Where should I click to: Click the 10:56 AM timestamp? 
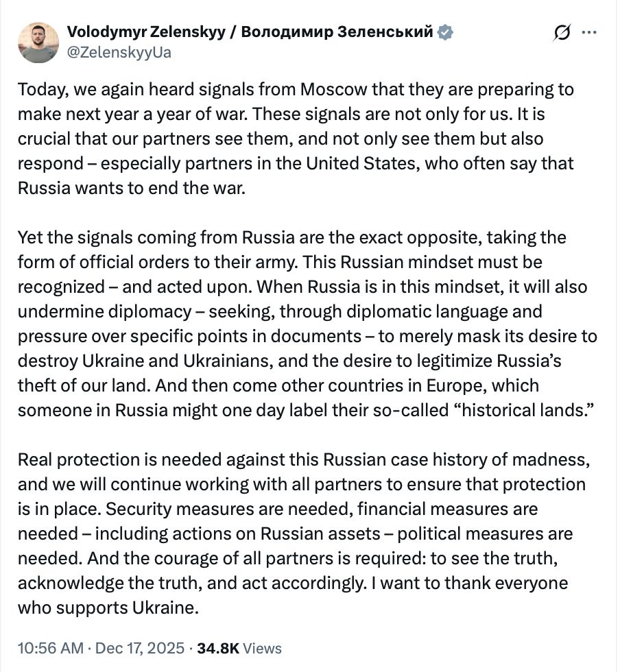50,648
